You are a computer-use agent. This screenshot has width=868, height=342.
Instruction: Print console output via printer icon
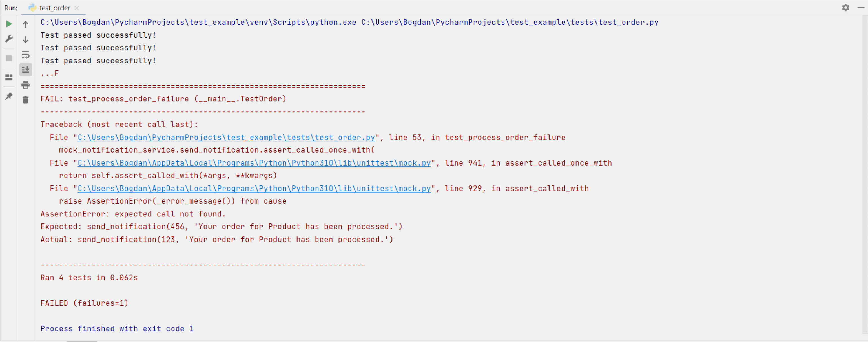[26, 85]
